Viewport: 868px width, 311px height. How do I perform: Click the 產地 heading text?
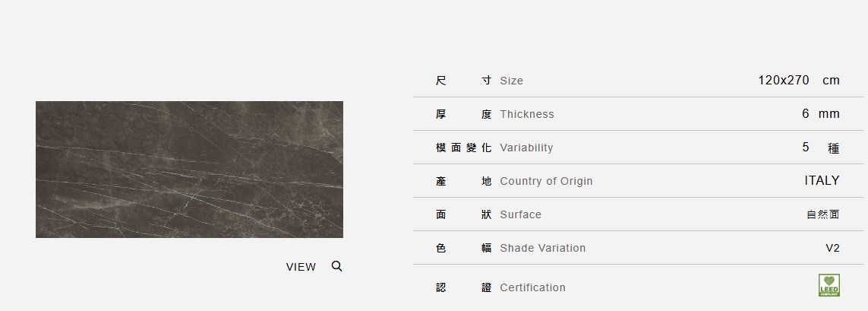point(463,181)
